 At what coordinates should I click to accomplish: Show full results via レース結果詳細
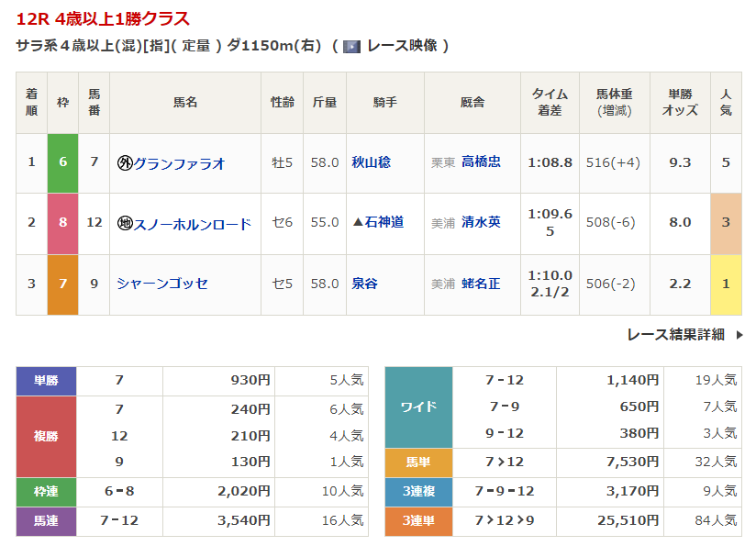(675, 335)
